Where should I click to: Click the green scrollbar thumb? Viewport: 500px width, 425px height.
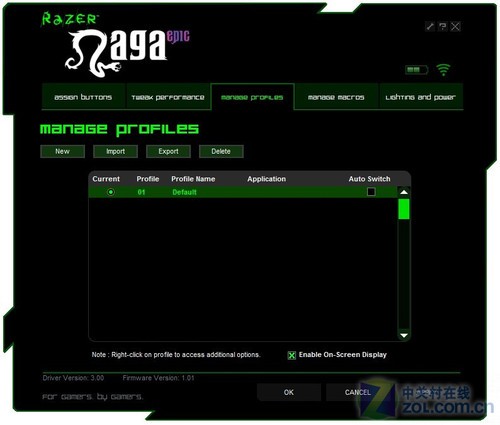[404, 209]
